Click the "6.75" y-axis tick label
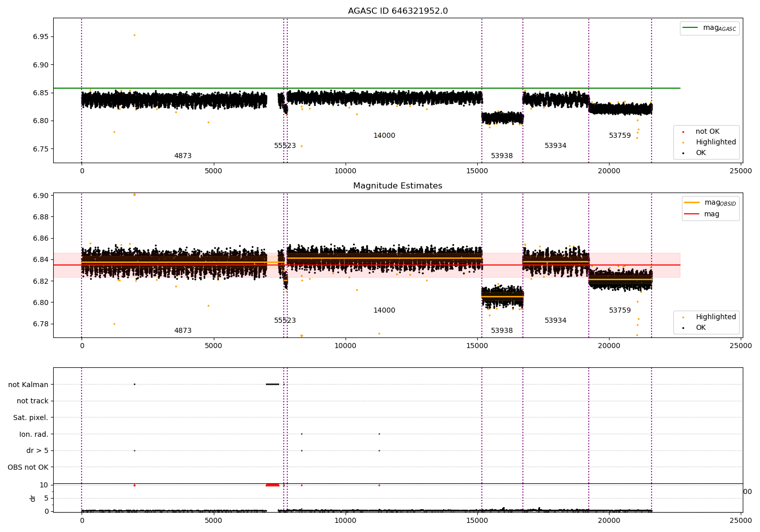 click(41, 149)
